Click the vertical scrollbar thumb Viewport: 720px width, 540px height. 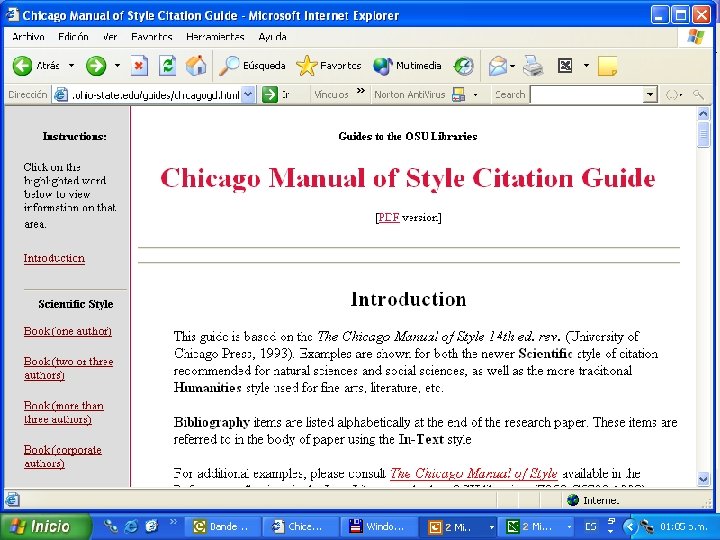[703, 135]
